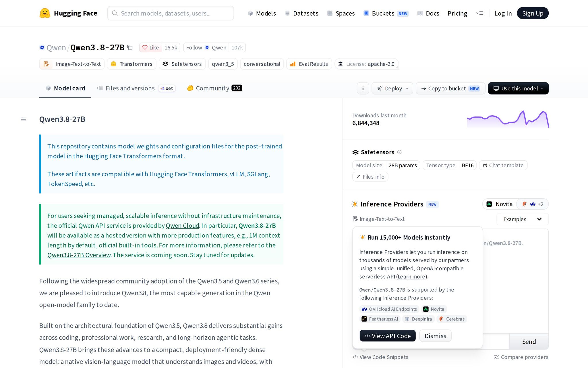The image size is (588, 368).
Task: Expand the Use this model dropdown
Action: click(518, 88)
